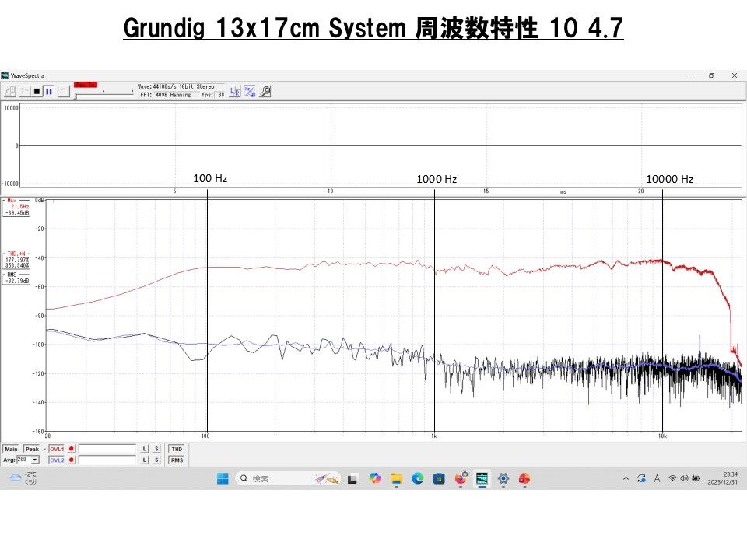Toggle the THD display button
This screenshot has width=747, height=560.
click(177, 449)
